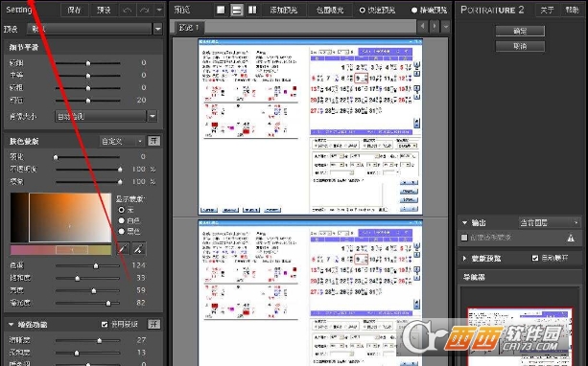Click the hue value 124
The height and width of the screenshot is (366, 588).
[138, 265]
